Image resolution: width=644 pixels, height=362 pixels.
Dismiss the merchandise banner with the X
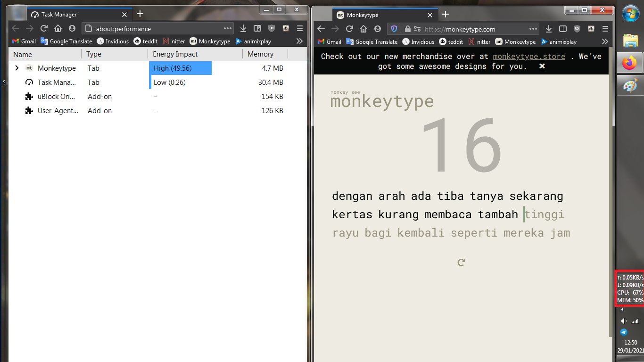541,66
